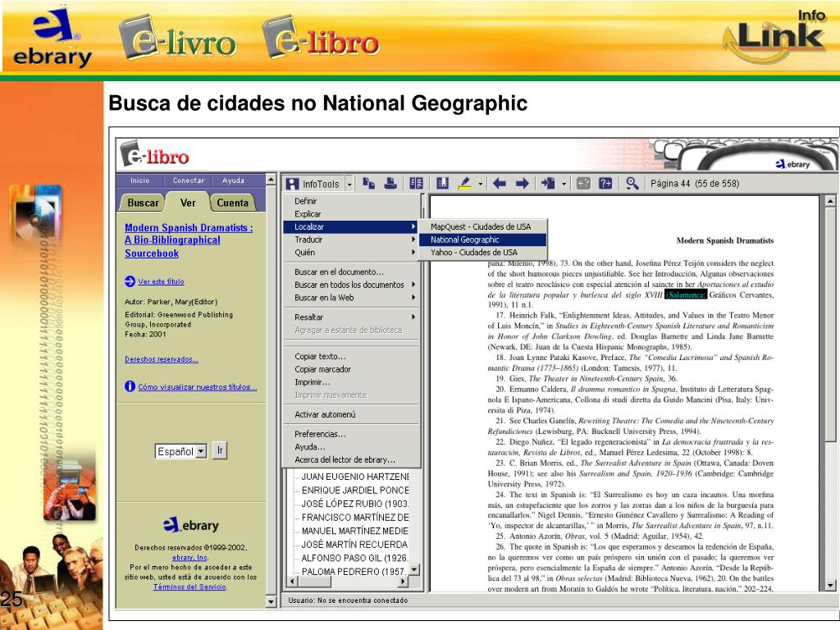
Task: Click the zoom magnifier icon
Action: (x=632, y=183)
